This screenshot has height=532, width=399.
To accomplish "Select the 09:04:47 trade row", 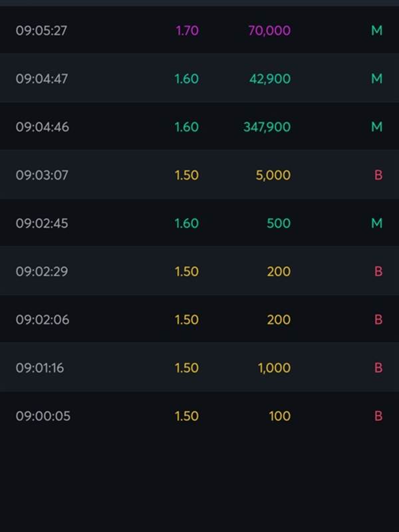I will pyautogui.click(x=199, y=78).
